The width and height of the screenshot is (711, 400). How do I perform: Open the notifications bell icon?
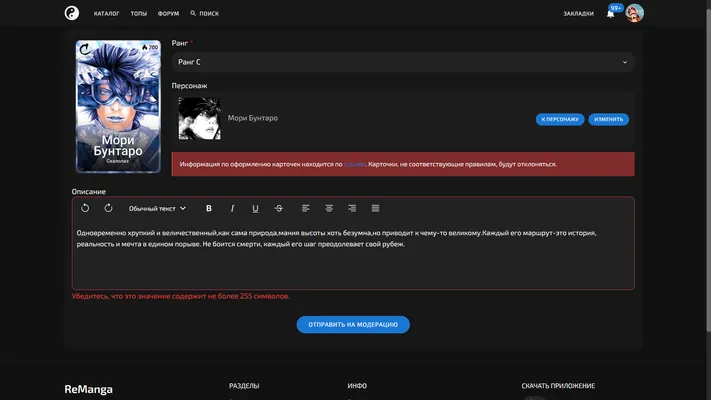pos(610,14)
